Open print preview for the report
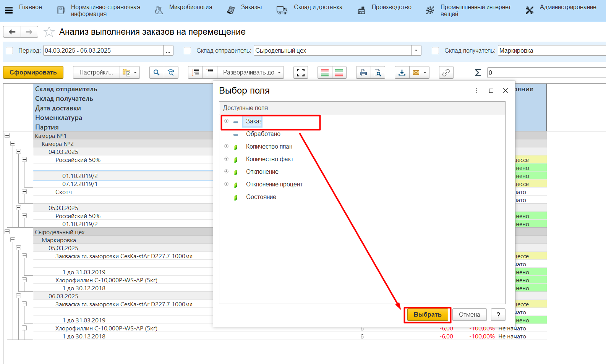The height and width of the screenshot is (364, 606). pyautogui.click(x=378, y=73)
